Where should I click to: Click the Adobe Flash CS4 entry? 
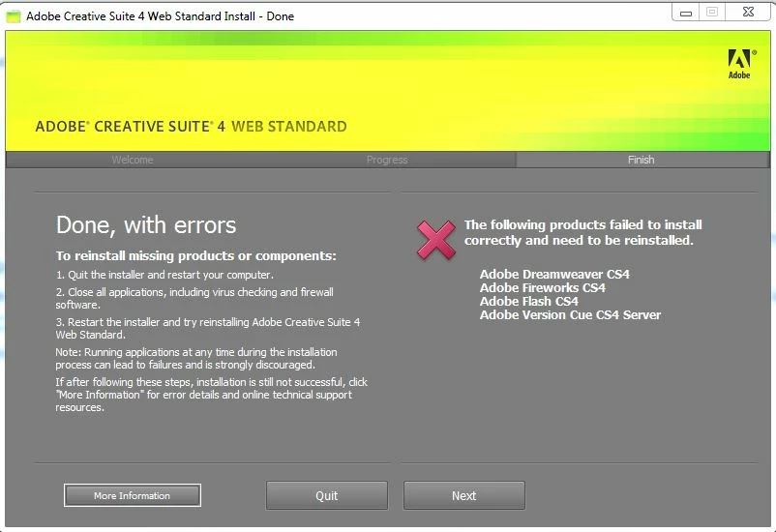coord(528,302)
